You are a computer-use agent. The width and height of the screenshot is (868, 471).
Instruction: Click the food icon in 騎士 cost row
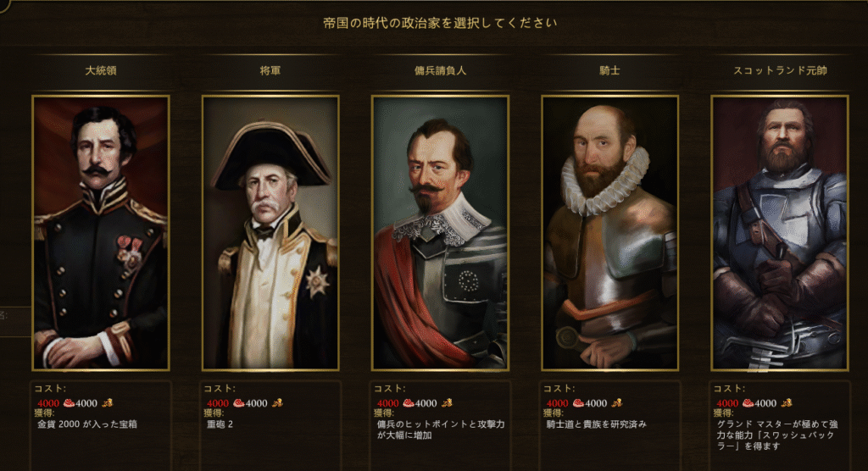pos(578,403)
